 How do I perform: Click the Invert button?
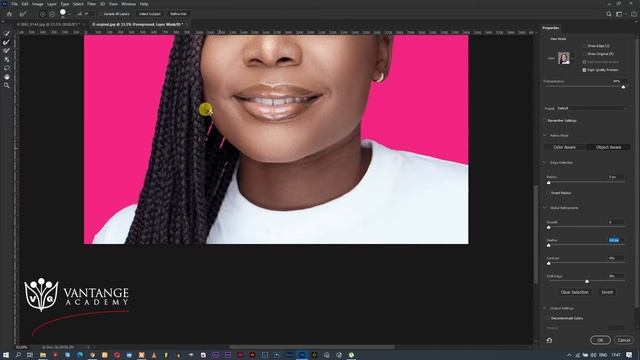[x=607, y=292]
